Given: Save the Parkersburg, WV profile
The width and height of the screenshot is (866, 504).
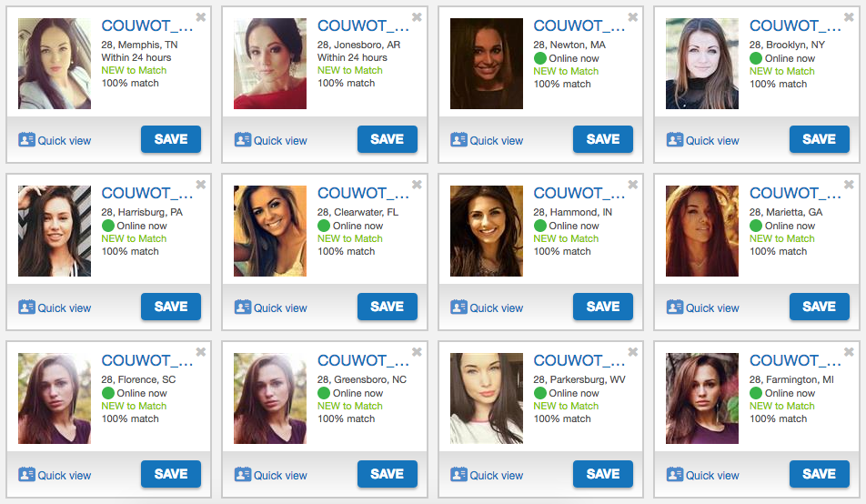Looking at the screenshot, I should 602,474.
